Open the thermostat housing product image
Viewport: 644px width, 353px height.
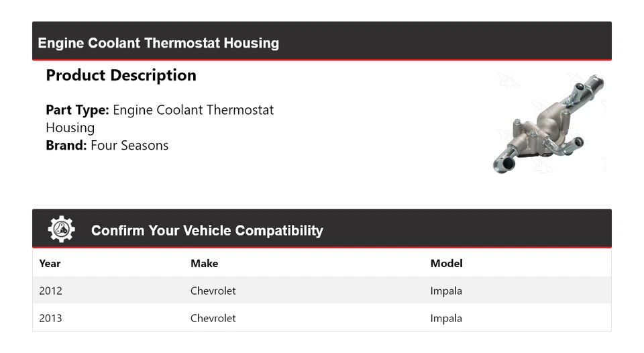coord(547,123)
